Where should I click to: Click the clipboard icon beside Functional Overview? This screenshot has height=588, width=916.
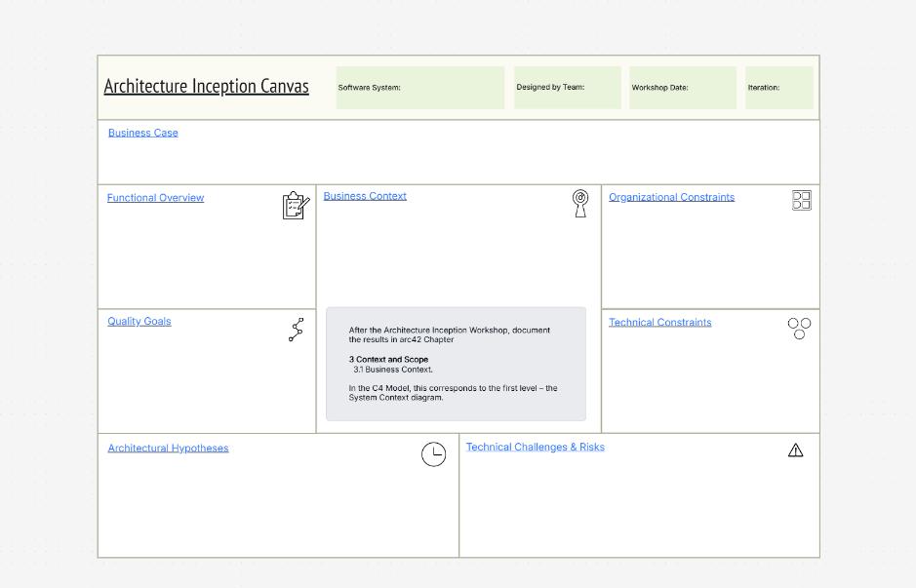point(293,205)
